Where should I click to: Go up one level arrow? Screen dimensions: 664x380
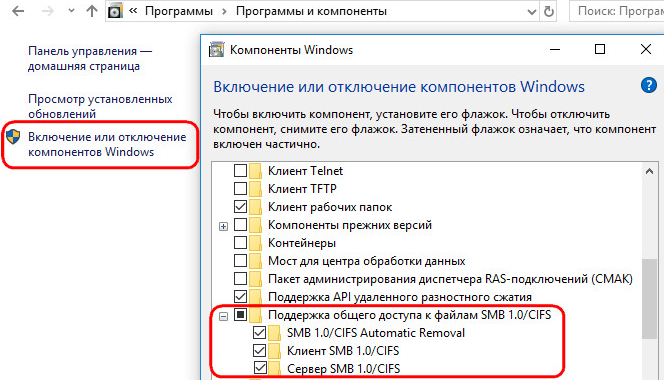[x=91, y=11]
